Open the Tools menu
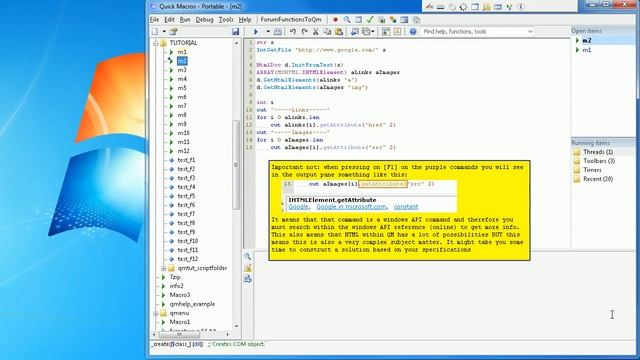This screenshot has height=360, width=640. tap(226, 20)
